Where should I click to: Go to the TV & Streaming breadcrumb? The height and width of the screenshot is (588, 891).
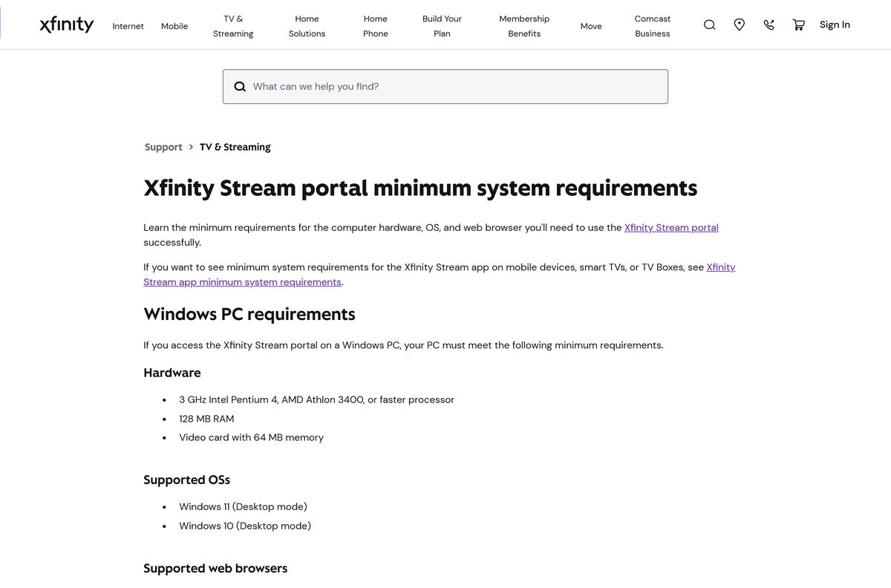[235, 147]
